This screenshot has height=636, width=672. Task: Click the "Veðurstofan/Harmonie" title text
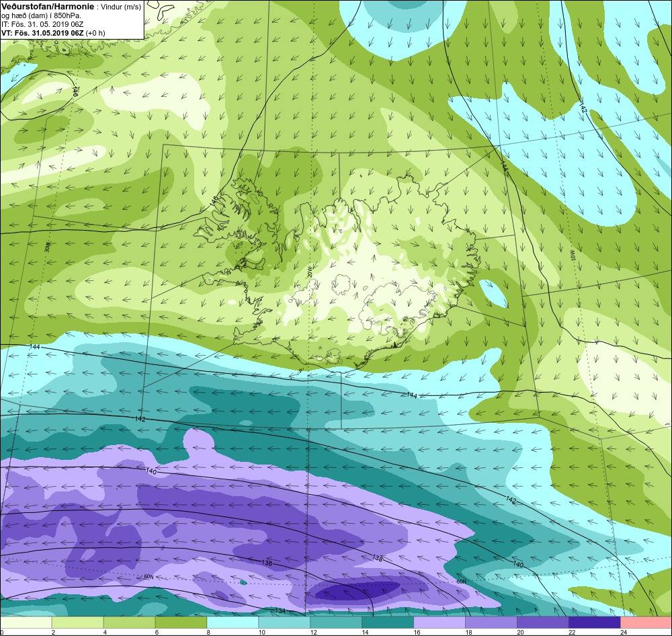point(48,7)
